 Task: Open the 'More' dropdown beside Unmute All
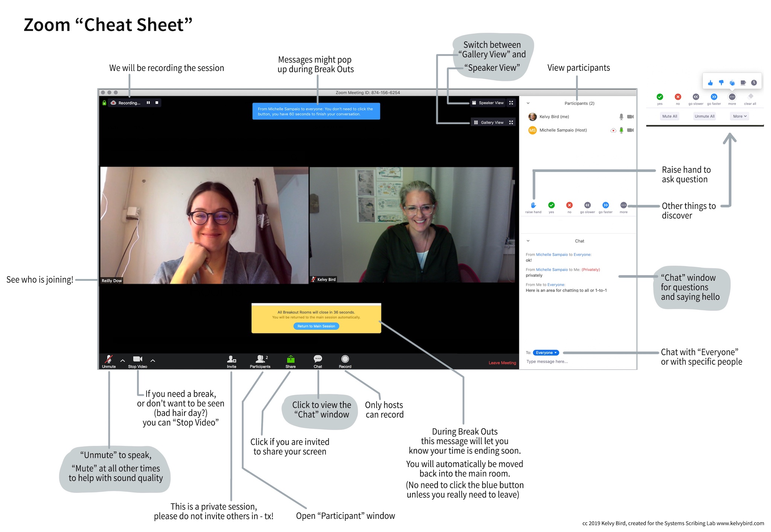(x=739, y=116)
